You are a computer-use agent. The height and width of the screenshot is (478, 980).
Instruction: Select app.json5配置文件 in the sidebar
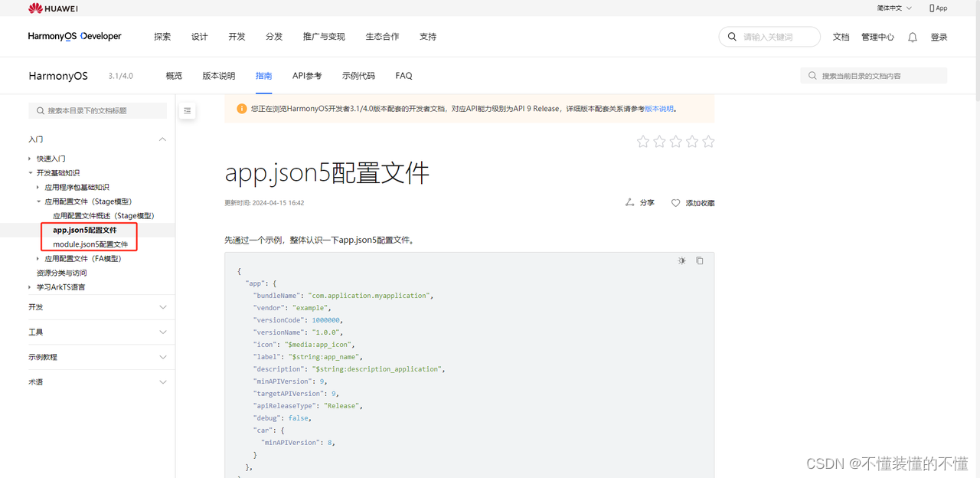(85, 230)
